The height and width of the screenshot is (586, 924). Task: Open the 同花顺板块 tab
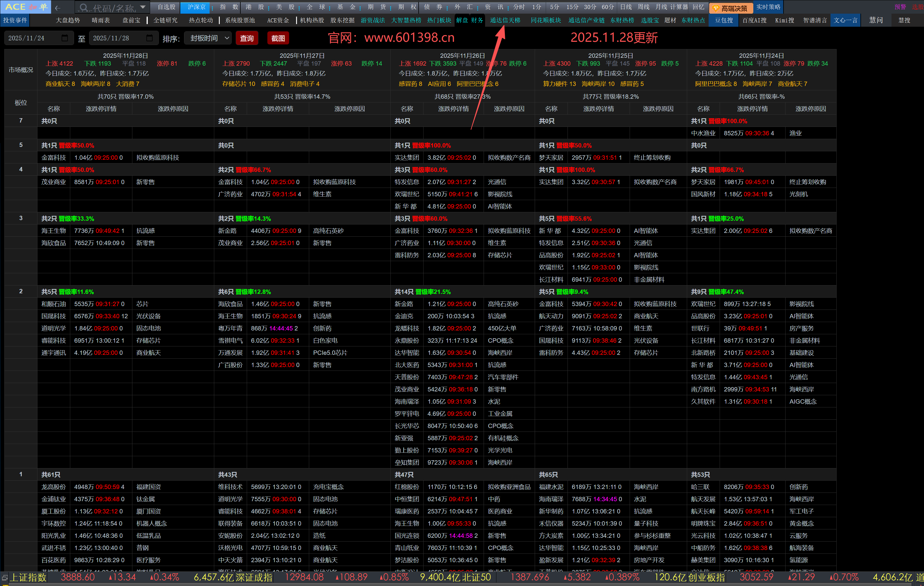tap(546, 20)
